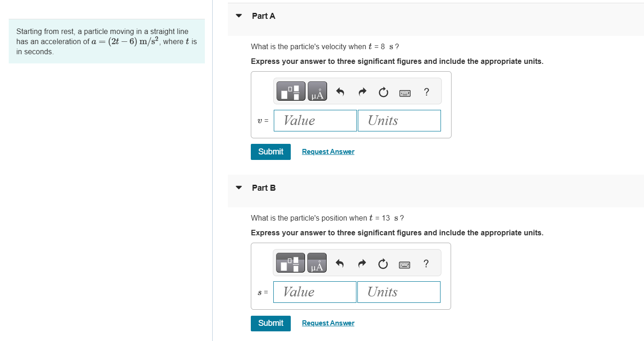Image resolution: width=644 pixels, height=341 pixels.
Task: Collapse the Part B section
Action: tap(238, 187)
